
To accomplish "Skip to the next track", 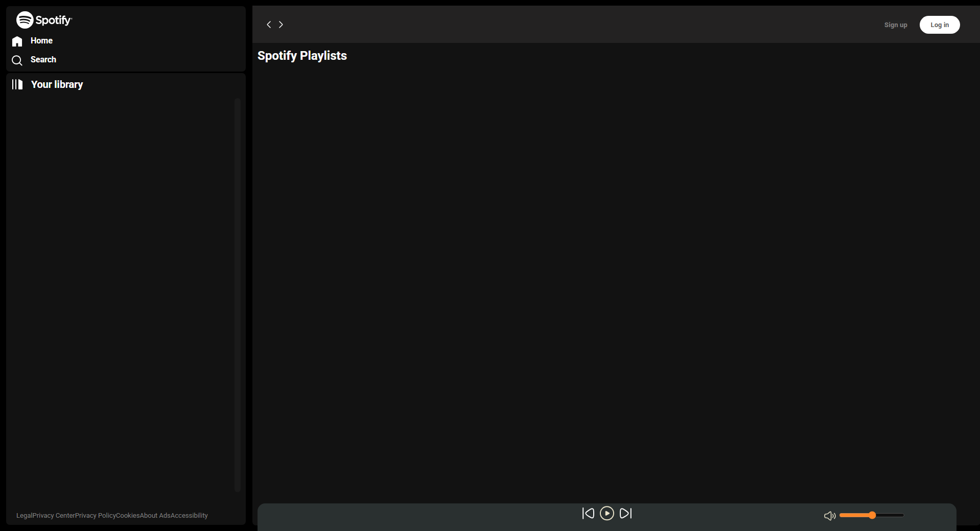I will tap(626, 513).
